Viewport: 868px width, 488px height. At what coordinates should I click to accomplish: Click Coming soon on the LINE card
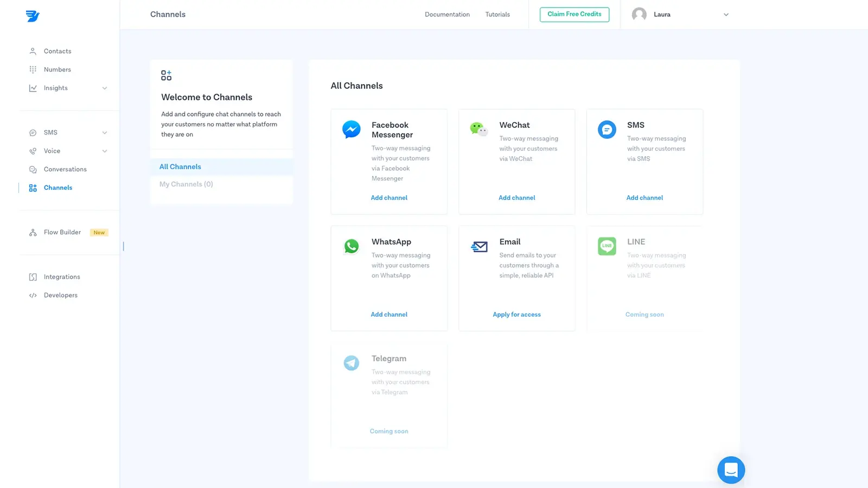click(x=644, y=314)
